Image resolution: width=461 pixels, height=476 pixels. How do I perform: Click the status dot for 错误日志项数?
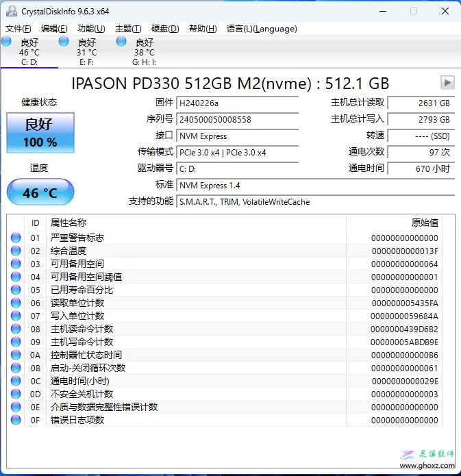point(16,420)
